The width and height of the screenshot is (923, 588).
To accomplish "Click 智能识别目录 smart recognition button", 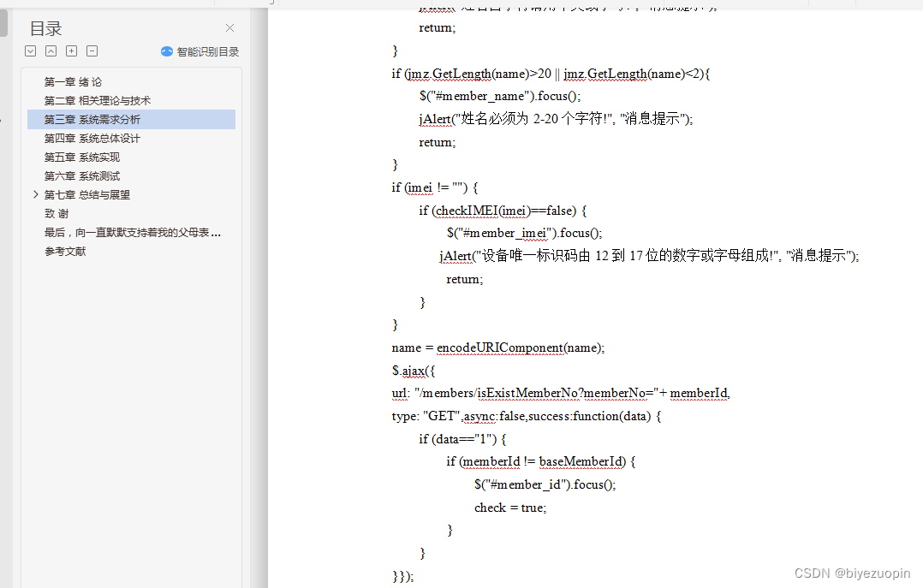I will pos(200,52).
